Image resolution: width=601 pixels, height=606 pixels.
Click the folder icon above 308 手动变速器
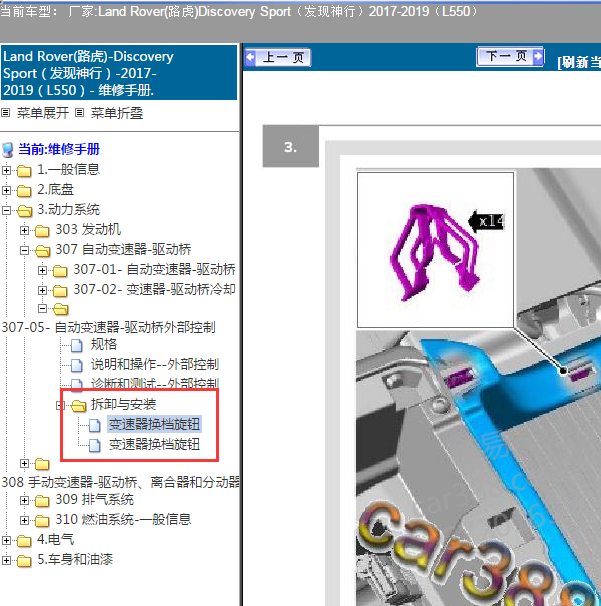click(x=42, y=464)
